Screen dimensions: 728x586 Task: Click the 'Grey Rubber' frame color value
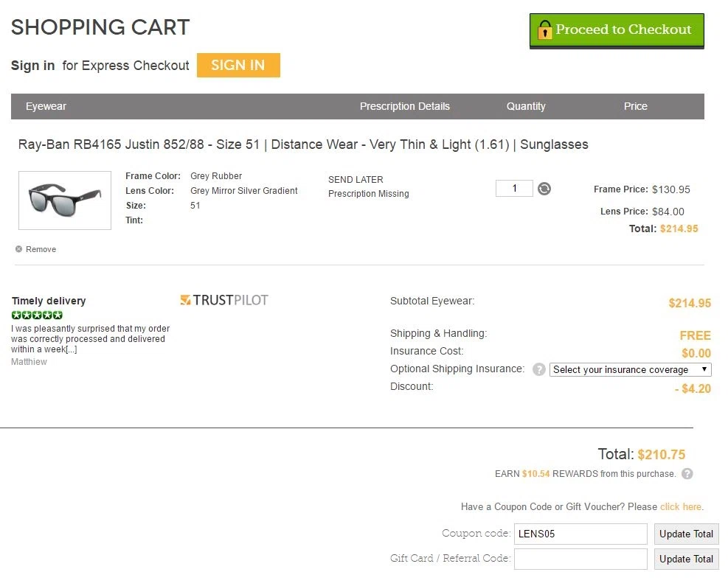click(216, 176)
